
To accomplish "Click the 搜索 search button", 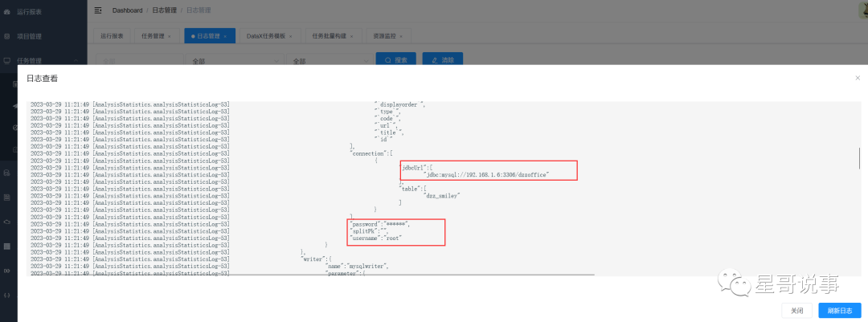I will (396, 60).
